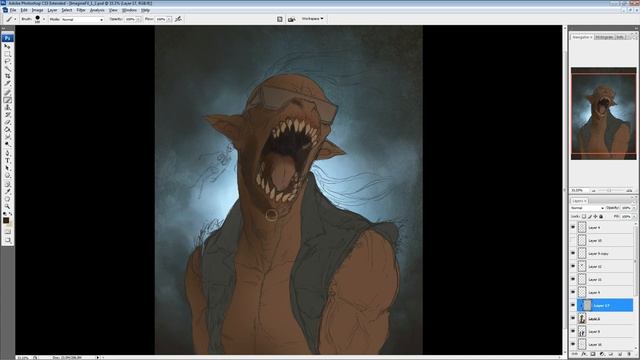Open Brush preset picker arrow

pyautogui.click(x=44, y=19)
